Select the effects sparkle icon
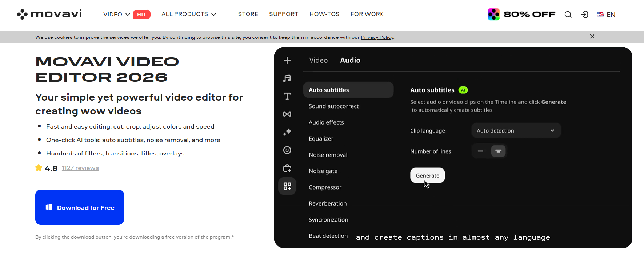 pyautogui.click(x=287, y=132)
